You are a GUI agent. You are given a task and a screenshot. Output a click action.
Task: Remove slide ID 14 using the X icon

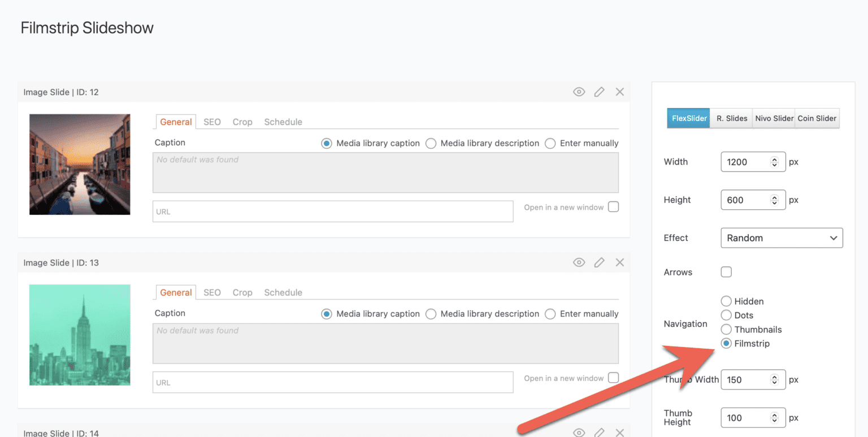(x=619, y=432)
